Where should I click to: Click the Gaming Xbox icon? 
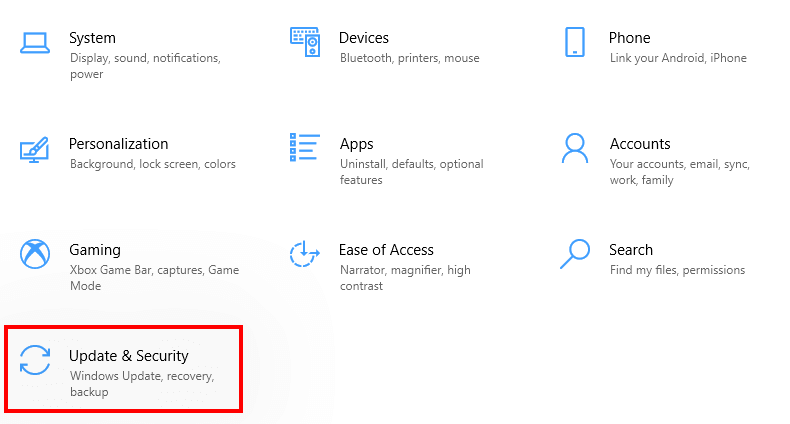[35, 254]
